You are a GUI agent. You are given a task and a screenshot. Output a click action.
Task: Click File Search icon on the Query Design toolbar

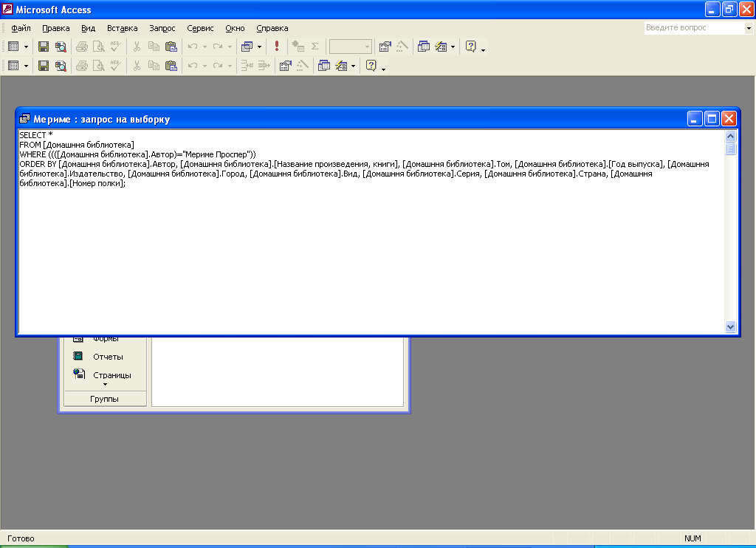click(61, 47)
